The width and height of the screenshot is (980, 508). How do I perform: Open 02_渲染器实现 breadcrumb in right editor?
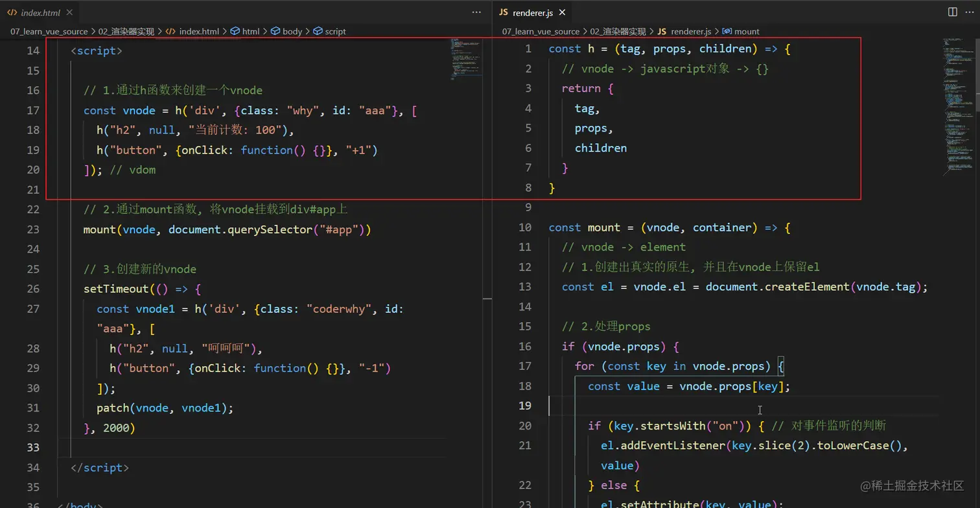click(618, 31)
